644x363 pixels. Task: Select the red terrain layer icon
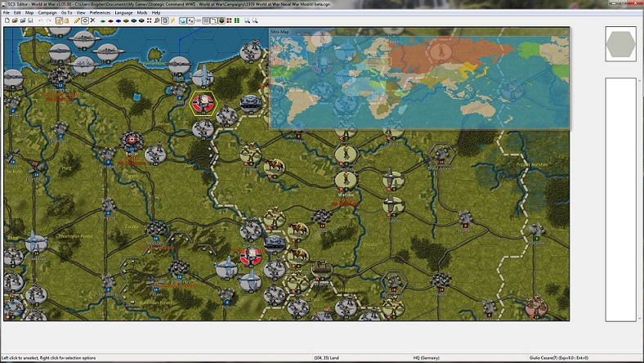pyautogui.click(x=110, y=20)
